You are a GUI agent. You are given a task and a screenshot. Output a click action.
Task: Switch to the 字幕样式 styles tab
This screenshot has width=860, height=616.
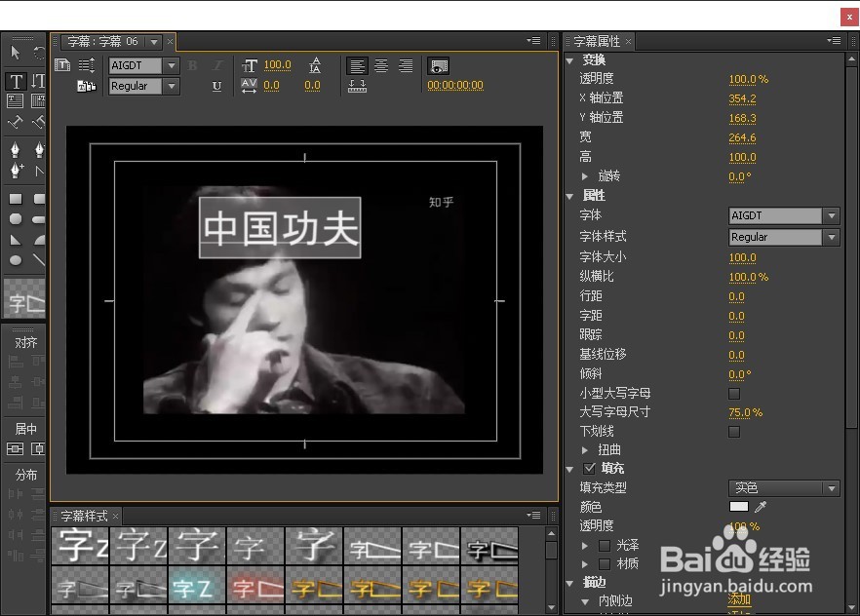point(82,517)
